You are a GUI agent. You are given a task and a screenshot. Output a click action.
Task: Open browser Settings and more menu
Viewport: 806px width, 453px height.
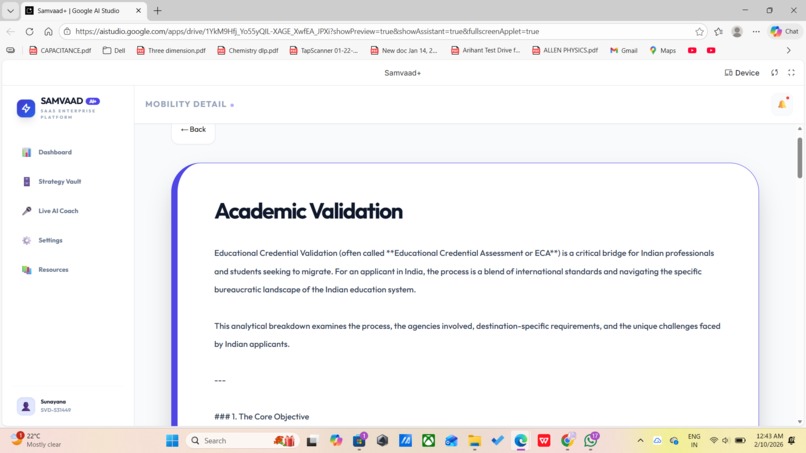click(756, 31)
